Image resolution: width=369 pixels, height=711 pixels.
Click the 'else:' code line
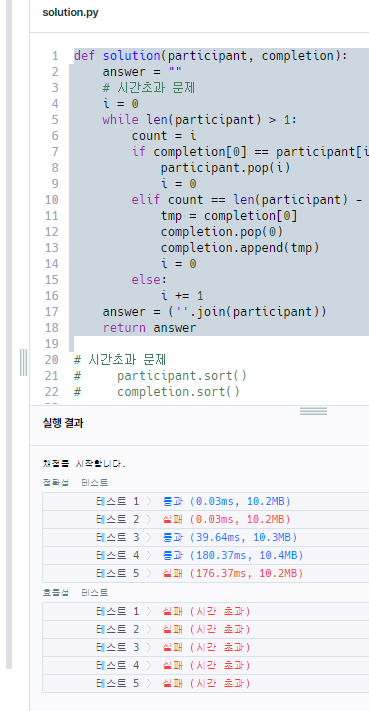(x=149, y=280)
